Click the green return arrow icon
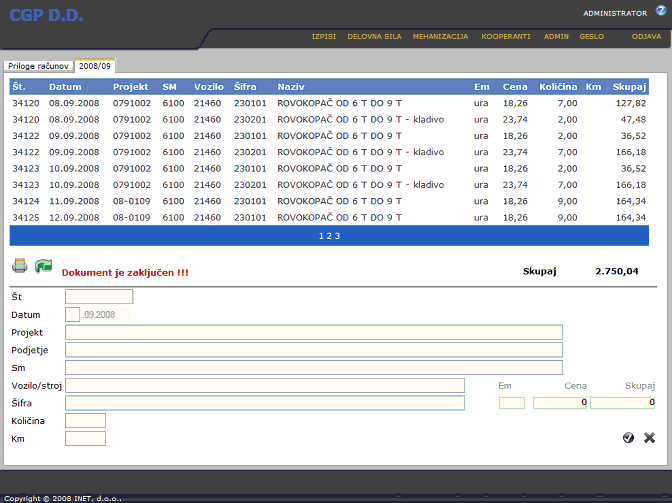The image size is (672, 503). pyautogui.click(x=43, y=266)
